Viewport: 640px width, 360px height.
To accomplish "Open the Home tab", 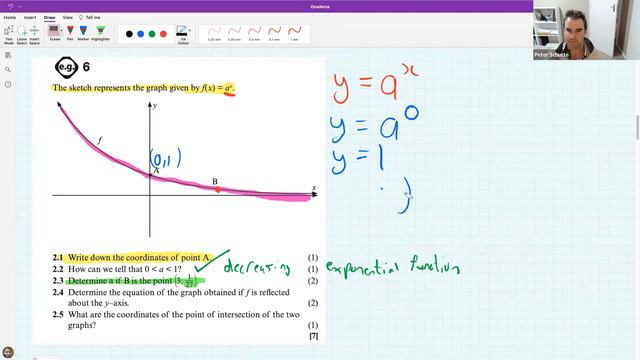I will tap(10, 18).
